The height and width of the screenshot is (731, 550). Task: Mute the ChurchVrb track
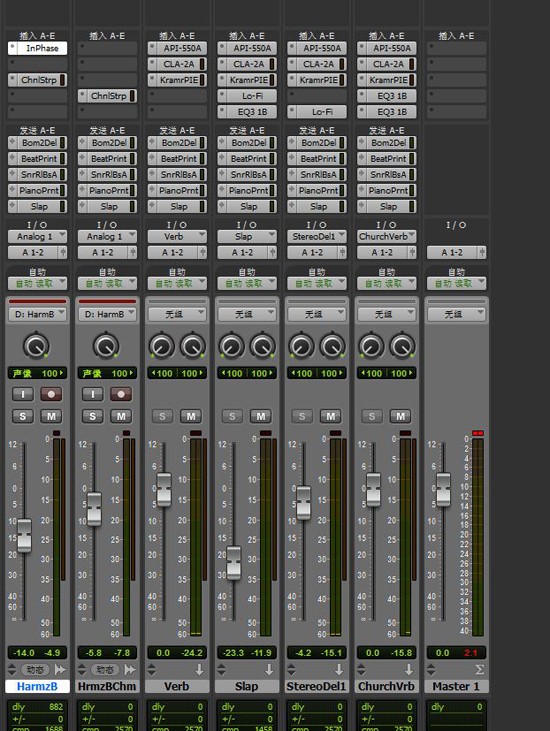click(x=401, y=416)
